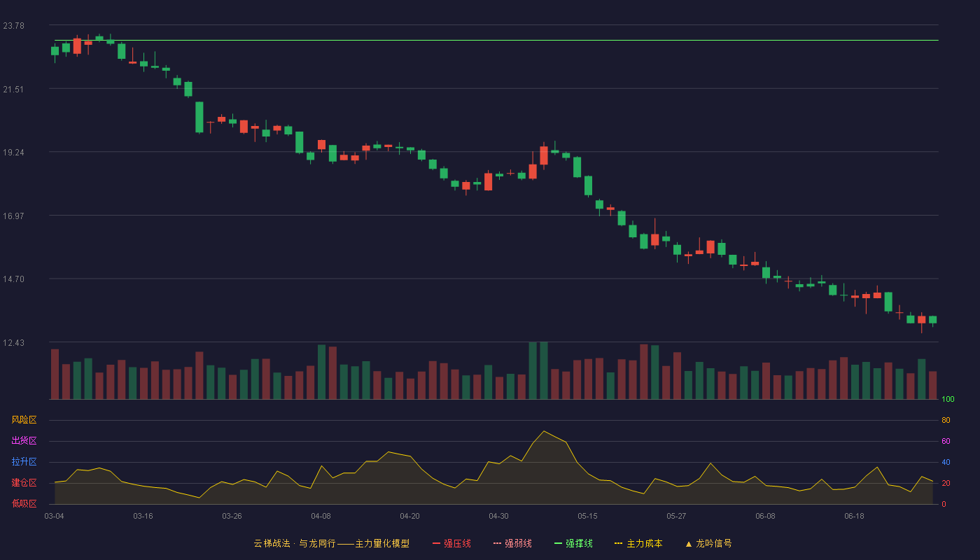Select the 出货区 zone label

24,441
